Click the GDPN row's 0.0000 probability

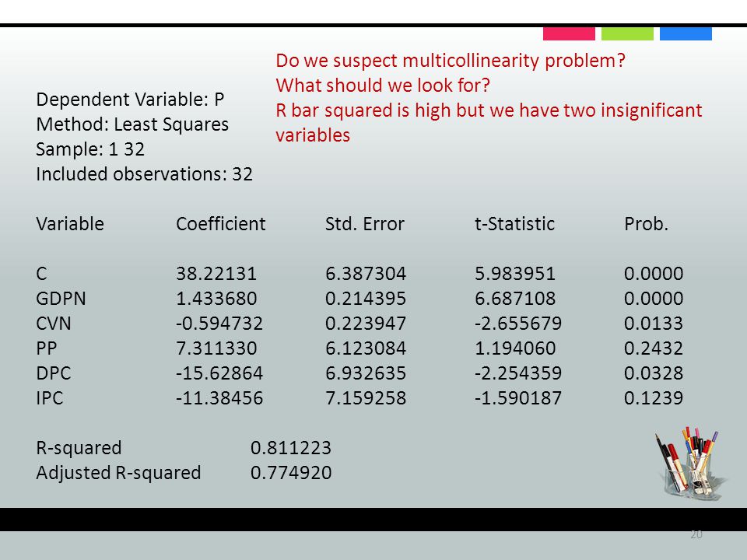(x=654, y=299)
